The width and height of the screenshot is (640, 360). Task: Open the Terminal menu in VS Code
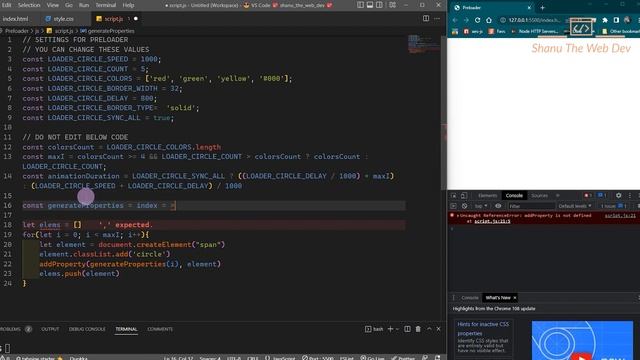click(106, 5)
